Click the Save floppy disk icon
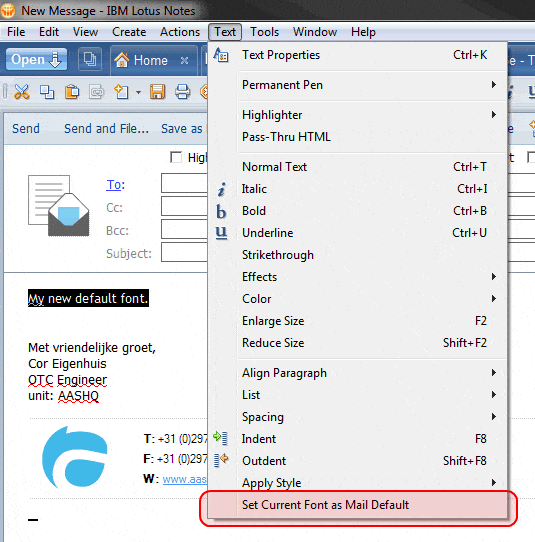 [157, 92]
